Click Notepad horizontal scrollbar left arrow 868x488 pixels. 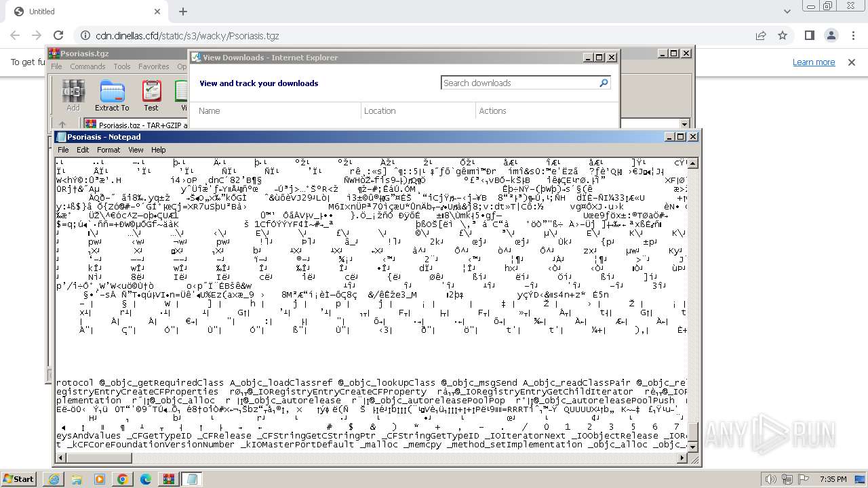(x=61, y=458)
